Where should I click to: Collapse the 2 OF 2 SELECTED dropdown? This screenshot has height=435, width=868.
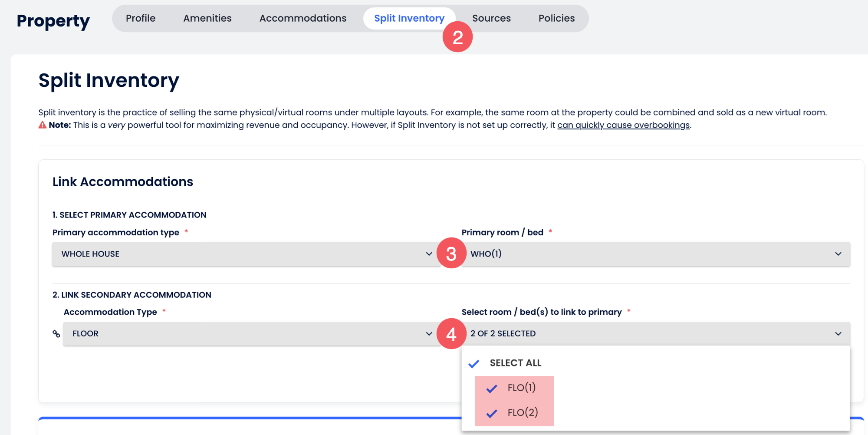coord(655,334)
